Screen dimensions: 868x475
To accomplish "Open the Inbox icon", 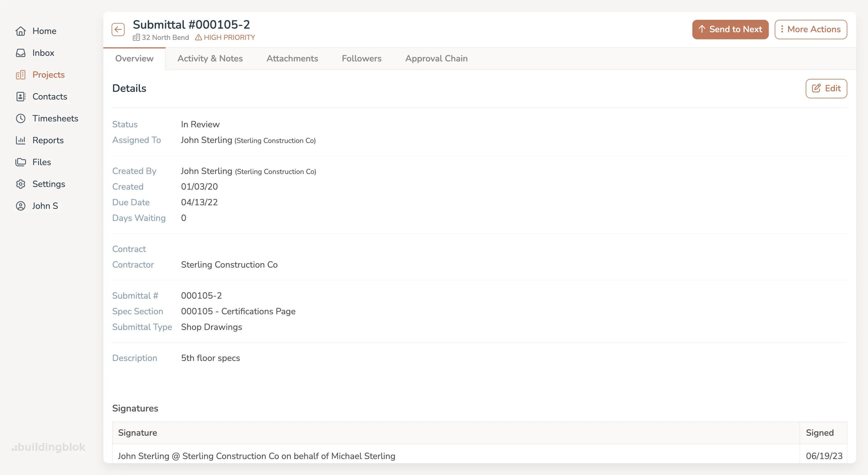I will point(21,53).
